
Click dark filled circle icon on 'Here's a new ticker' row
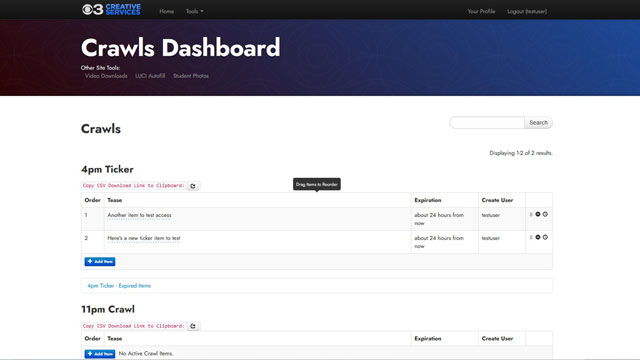coord(538,237)
